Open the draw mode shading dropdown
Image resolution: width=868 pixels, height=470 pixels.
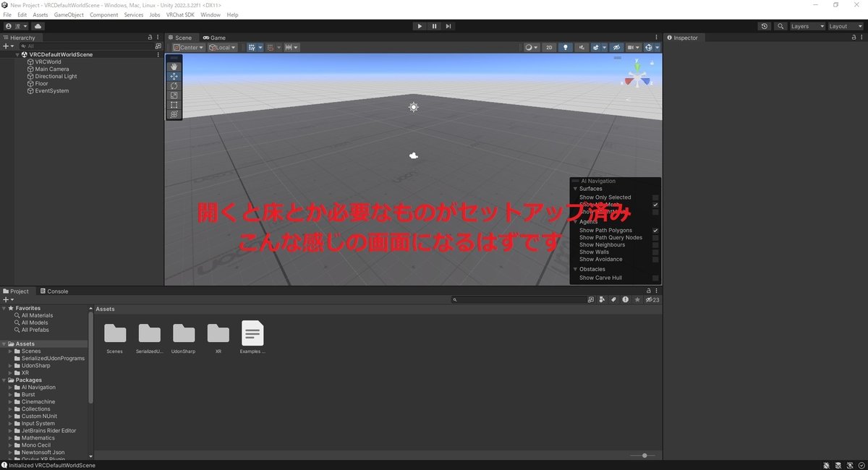[532, 48]
